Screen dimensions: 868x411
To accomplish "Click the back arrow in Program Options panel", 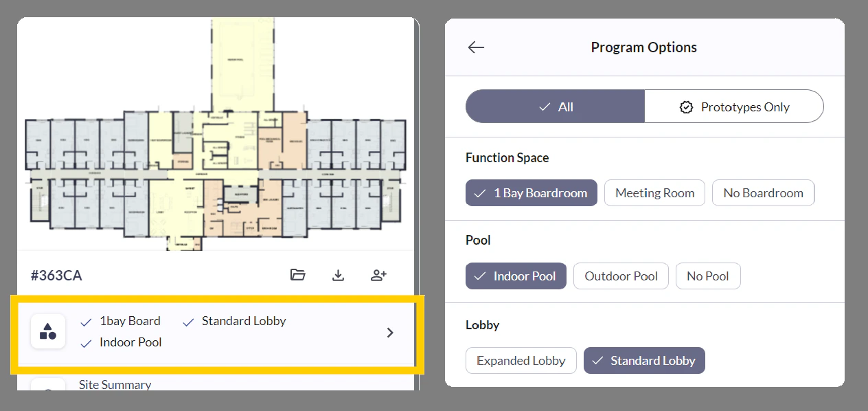I will pyautogui.click(x=476, y=47).
